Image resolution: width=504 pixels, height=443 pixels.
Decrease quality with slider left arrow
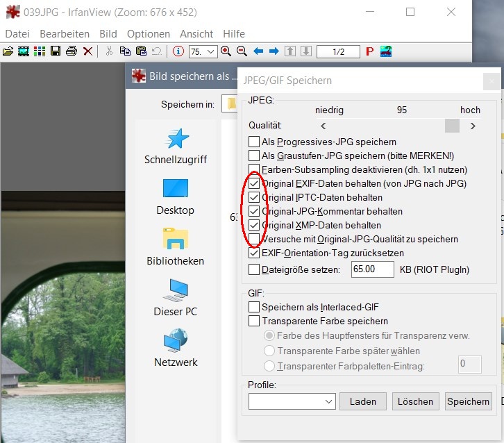point(324,126)
